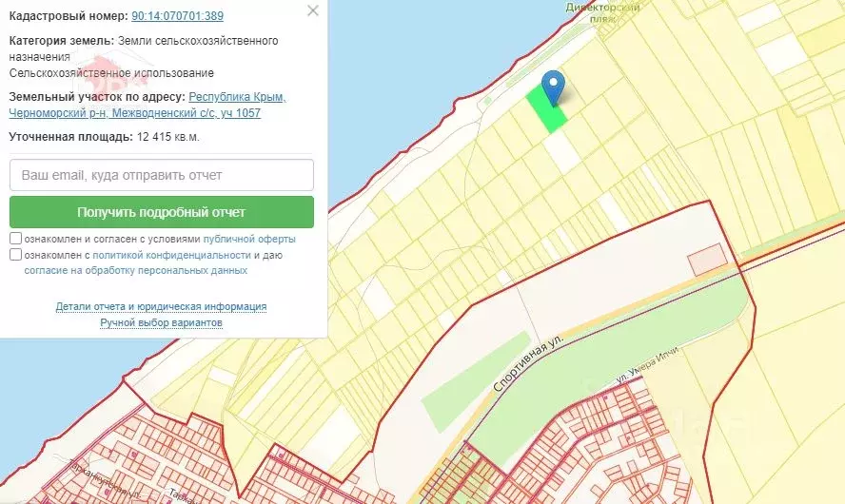Open the публичной оферты link
845x504 pixels.
coord(248,239)
